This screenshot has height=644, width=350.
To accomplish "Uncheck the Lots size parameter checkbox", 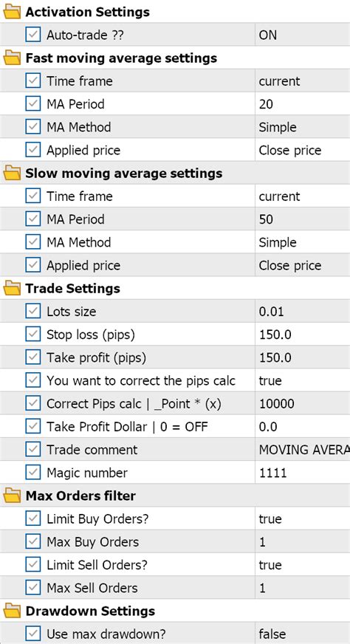I will (x=33, y=312).
